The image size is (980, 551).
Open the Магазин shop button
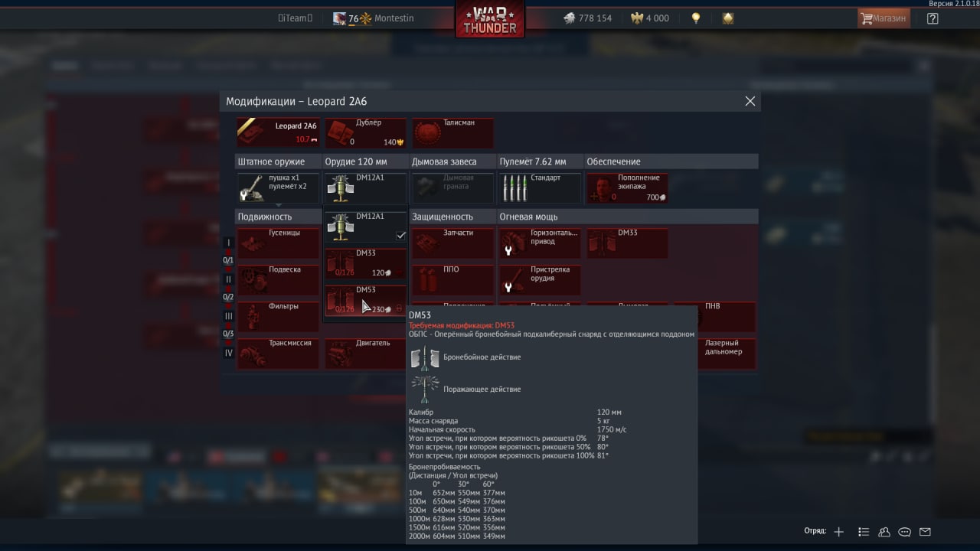coord(884,18)
